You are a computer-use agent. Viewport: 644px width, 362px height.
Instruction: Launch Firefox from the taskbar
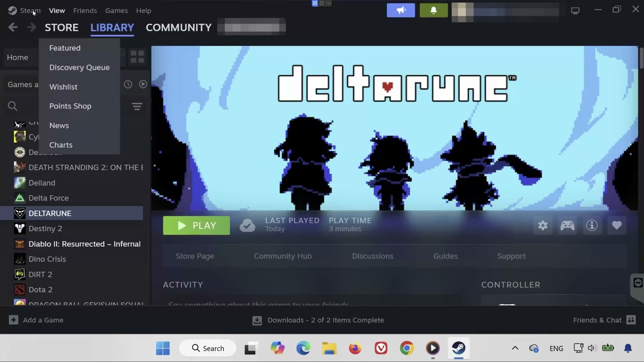pyautogui.click(x=355, y=348)
